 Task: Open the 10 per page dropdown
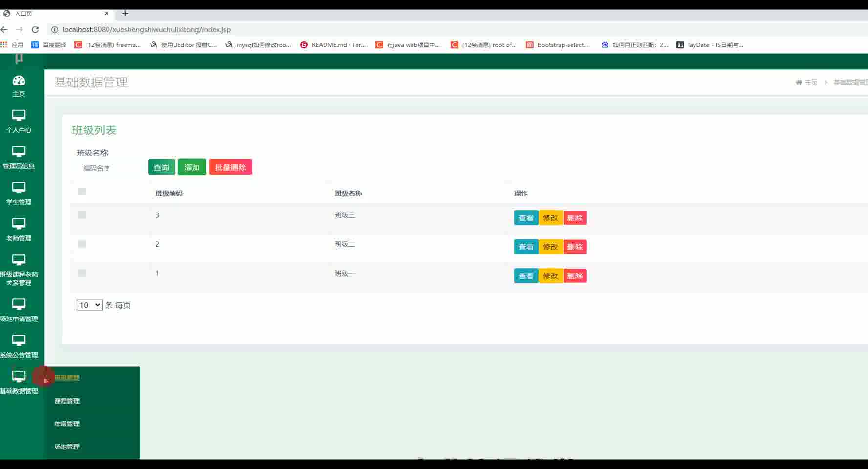pos(89,305)
